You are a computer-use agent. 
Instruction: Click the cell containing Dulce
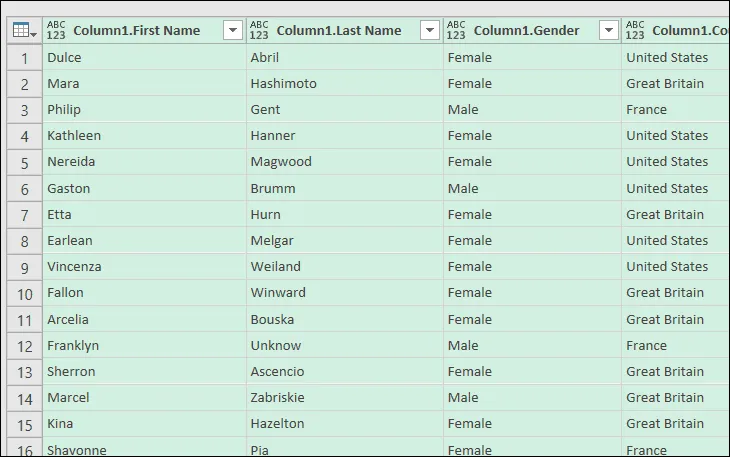64,58
